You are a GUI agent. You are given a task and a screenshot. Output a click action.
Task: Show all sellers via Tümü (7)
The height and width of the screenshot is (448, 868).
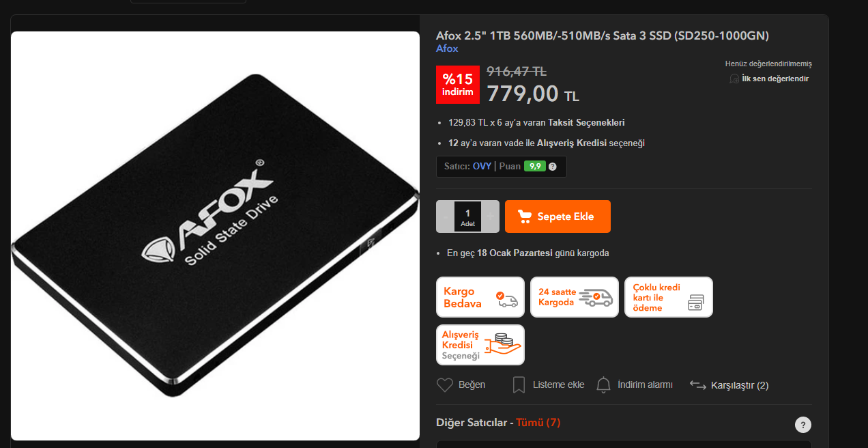538,423
